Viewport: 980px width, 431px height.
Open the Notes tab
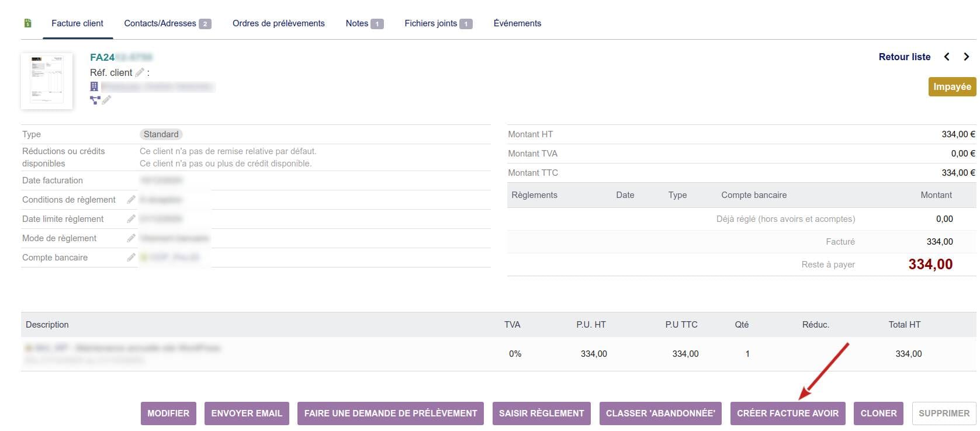363,23
